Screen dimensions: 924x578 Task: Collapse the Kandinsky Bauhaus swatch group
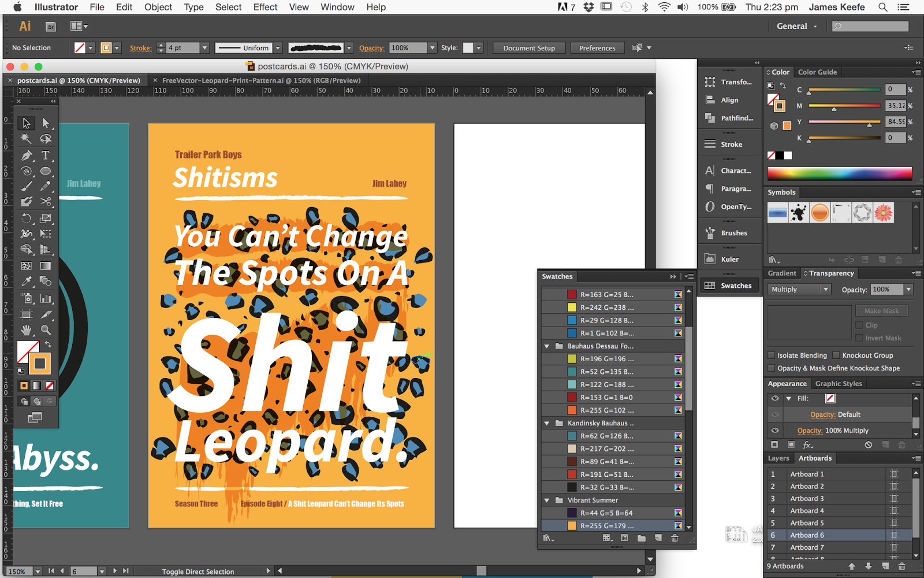pyautogui.click(x=547, y=423)
